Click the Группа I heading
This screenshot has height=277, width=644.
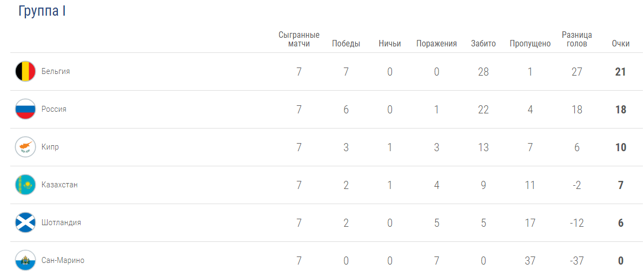[42, 11]
